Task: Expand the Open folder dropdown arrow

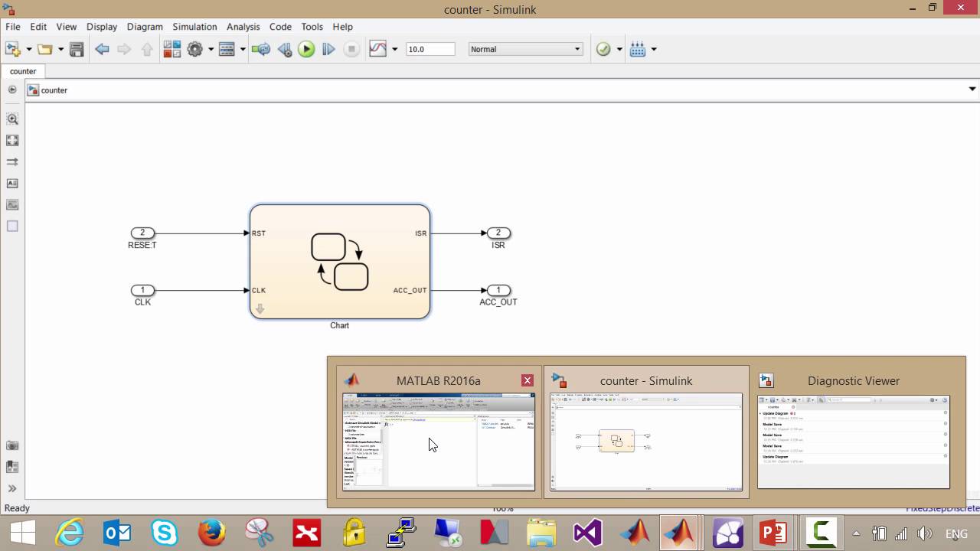Action: click(60, 49)
